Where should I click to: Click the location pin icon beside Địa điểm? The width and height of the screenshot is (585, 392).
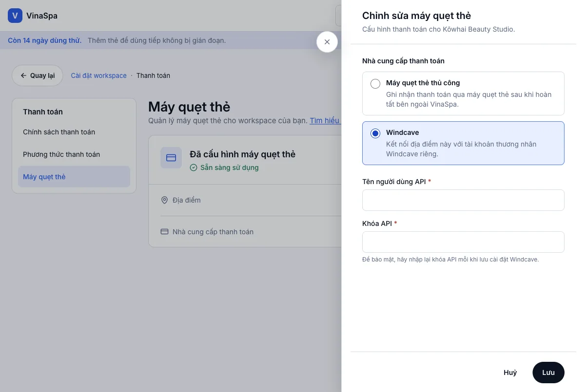(x=164, y=200)
